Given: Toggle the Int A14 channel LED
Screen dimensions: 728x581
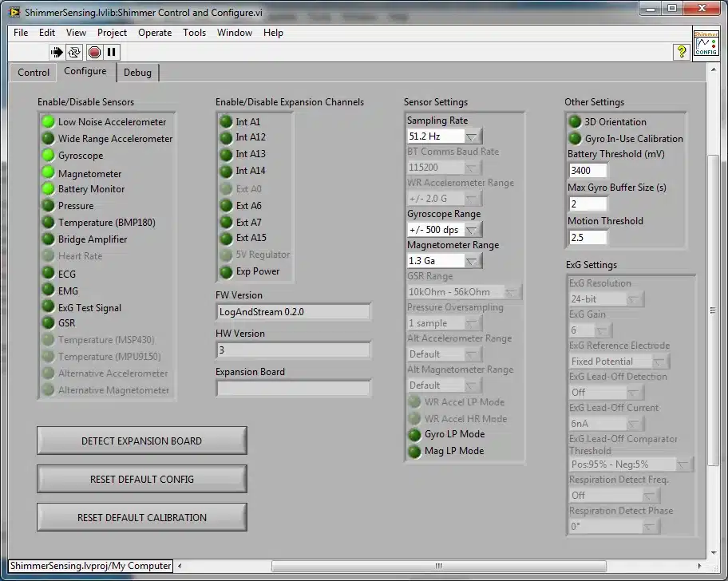Looking at the screenshot, I should [226, 172].
